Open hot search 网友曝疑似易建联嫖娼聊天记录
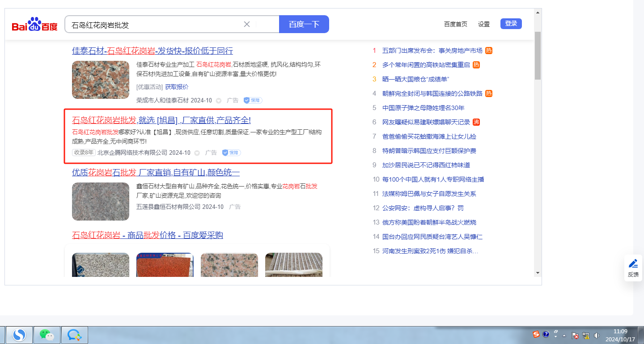644x344 pixels. point(426,122)
